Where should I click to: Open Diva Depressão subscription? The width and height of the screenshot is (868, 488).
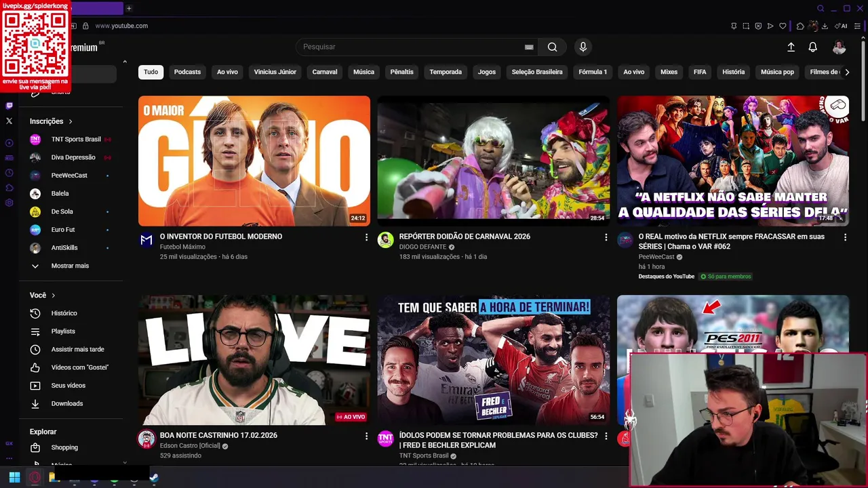pyautogui.click(x=70, y=157)
